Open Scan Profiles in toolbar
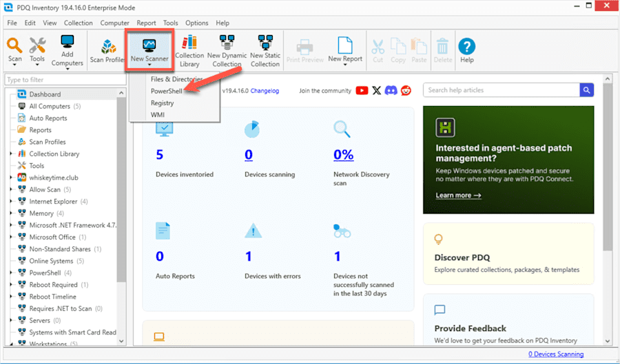 tap(107, 52)
